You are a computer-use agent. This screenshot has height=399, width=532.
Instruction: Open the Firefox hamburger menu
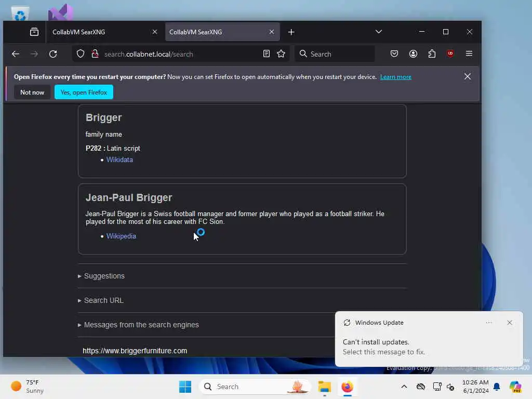pos(469,54)
